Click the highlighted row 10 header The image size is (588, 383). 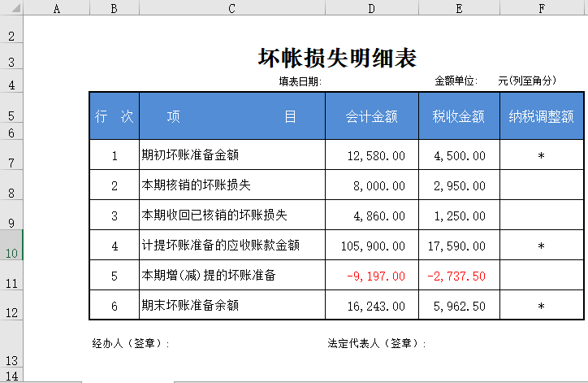click(x=11, y=253)
